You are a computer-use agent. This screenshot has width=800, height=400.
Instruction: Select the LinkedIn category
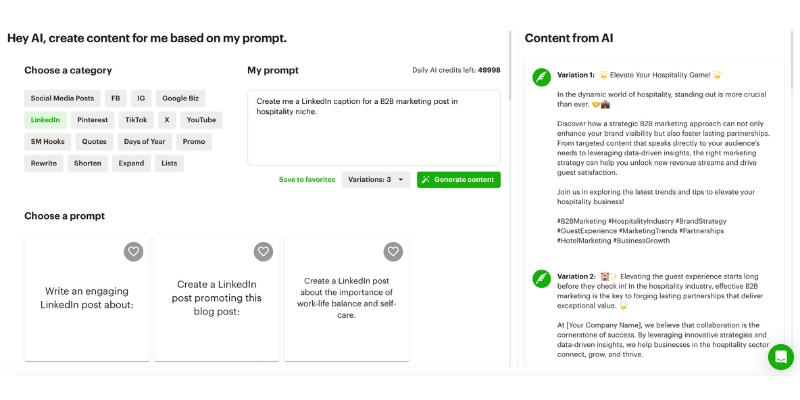pos(45,120)
